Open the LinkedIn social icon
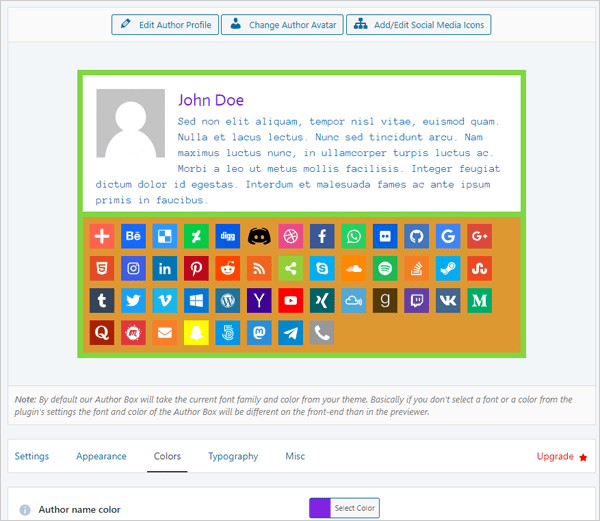The height and width of the screenshot is (521, 600). pyautogui.click(x=165, y=269)
